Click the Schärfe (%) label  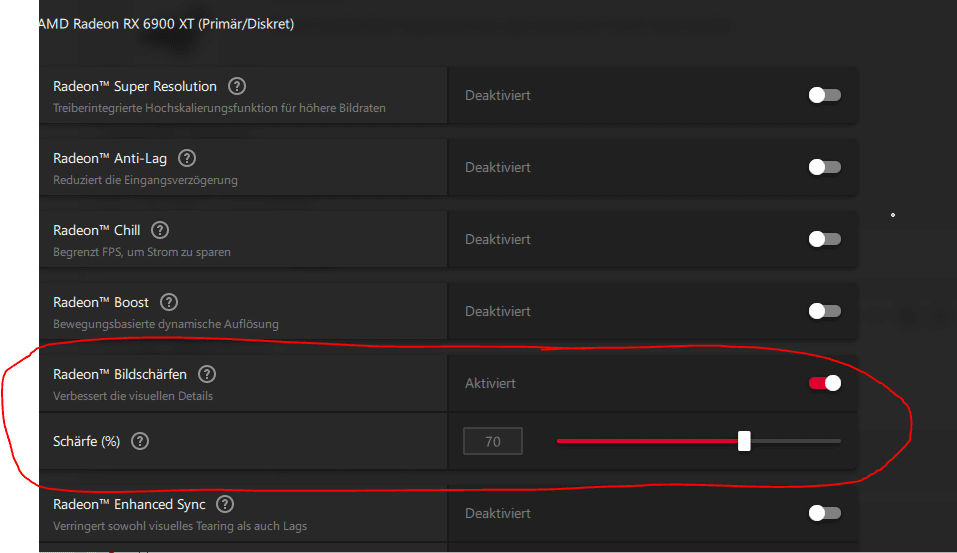click(87, 441)
